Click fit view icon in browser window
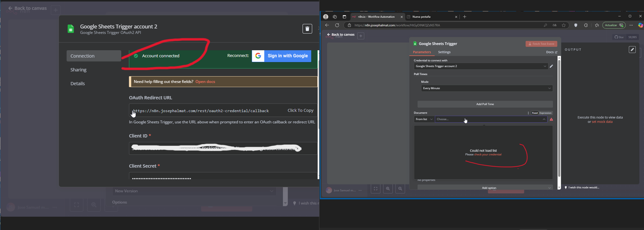Image resolution: width=644 pixels, height=230 pixels. 375,189
